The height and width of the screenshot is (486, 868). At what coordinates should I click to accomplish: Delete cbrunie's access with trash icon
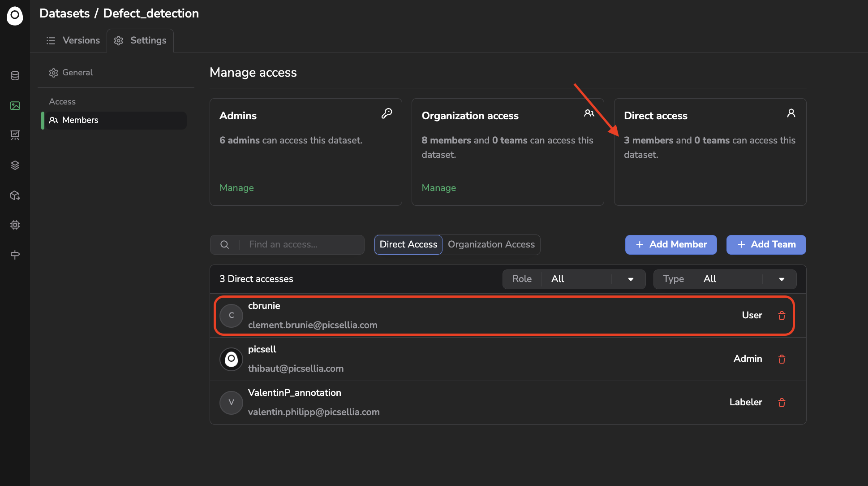[x=782, y=316]
